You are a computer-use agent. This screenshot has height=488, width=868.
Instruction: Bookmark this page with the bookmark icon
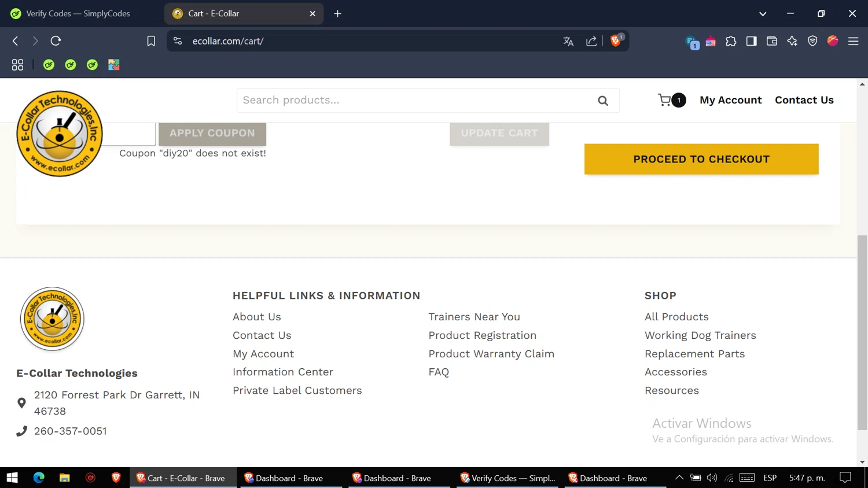coord(151,41)
